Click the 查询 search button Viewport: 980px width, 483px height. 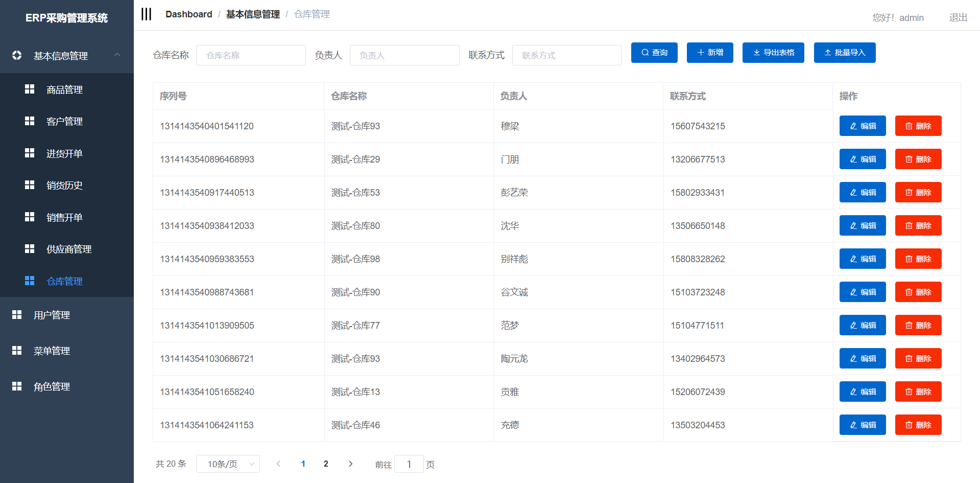(x=654, y=53)
